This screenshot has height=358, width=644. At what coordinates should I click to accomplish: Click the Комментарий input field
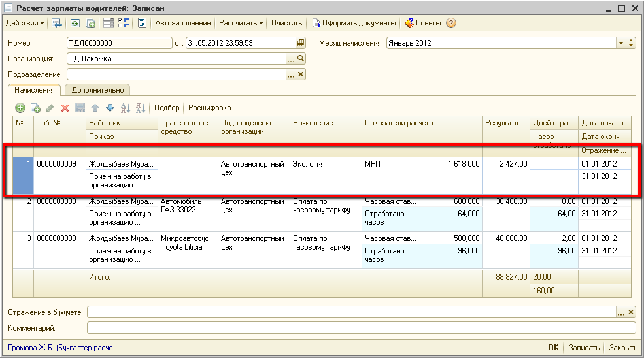pos(361,328)
